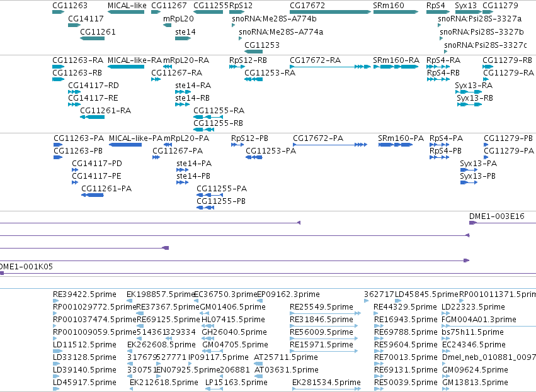Select the DME1-003E16 clone

pyautogui.click(x=503, y=223)
